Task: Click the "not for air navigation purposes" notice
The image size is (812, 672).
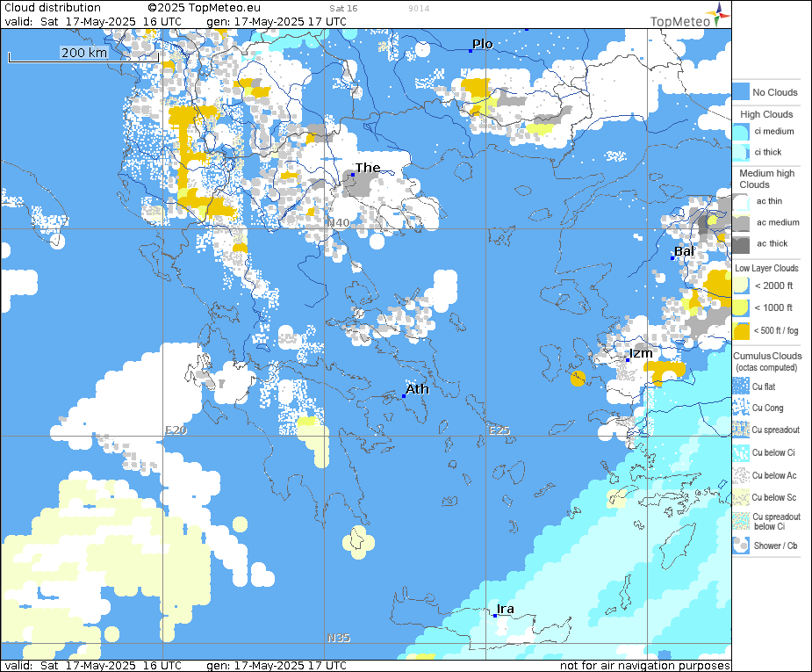Action: (x=644, y=665)
